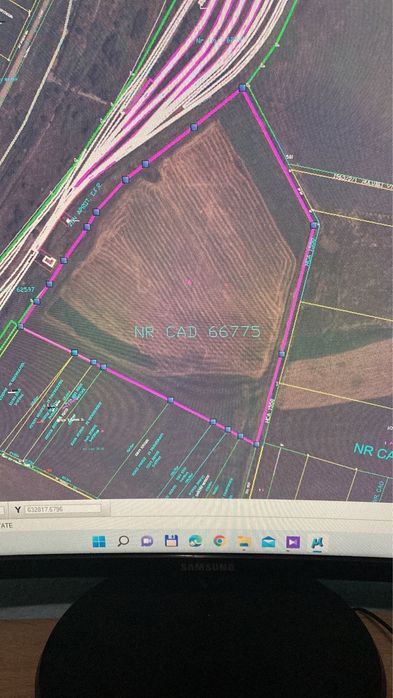Launch Microsoft Edge from taskbar
The width and height of the screenshot is (393, 698).
point(195,541)
